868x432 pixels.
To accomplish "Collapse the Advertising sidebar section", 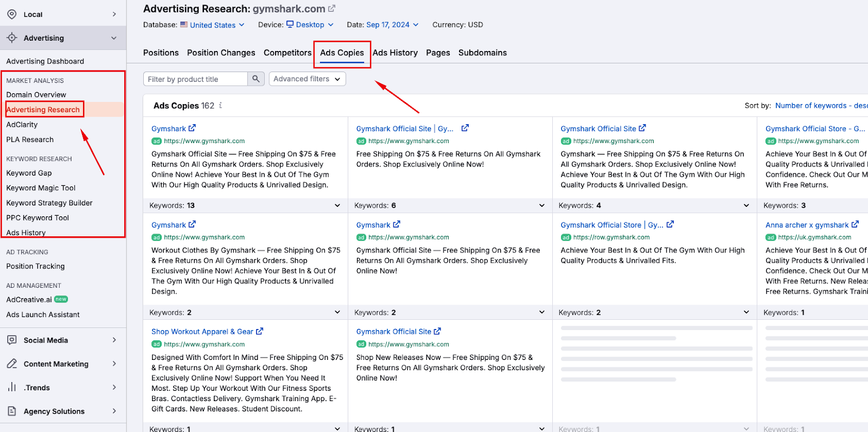I will 114,38.
